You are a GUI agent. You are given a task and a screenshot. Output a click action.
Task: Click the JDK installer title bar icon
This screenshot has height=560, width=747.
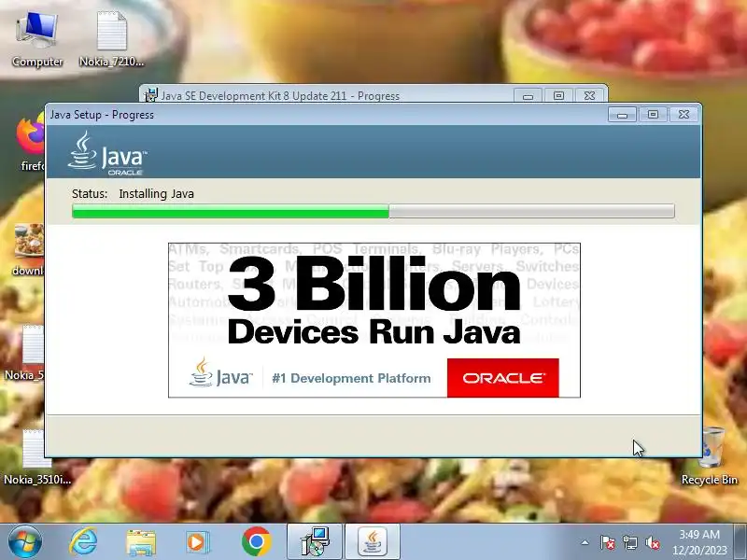[151, 95]
